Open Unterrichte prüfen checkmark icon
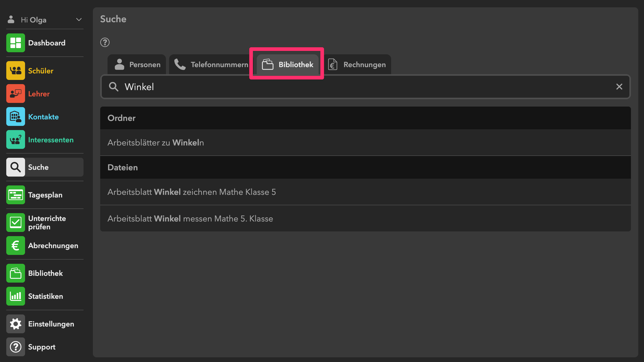Image resolution: width=644 pixels, height=362 pixels. coord(16,223)
